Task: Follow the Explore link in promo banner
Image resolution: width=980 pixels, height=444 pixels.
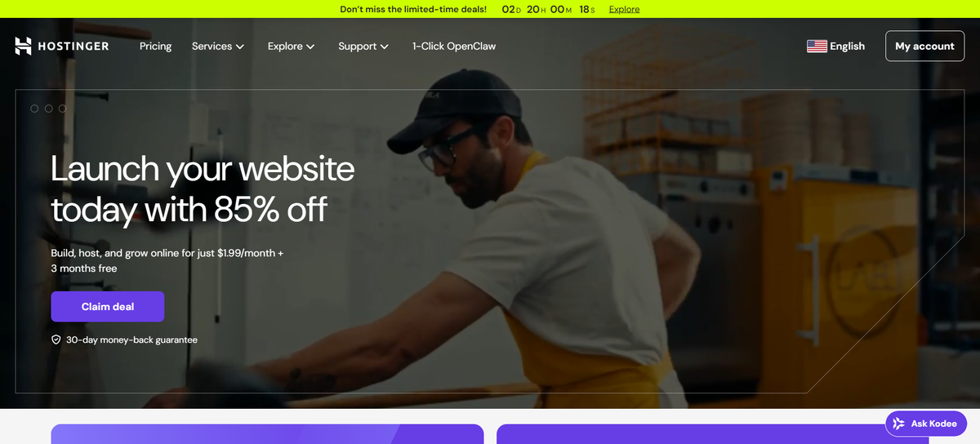Action: click(x=624, y=9)
